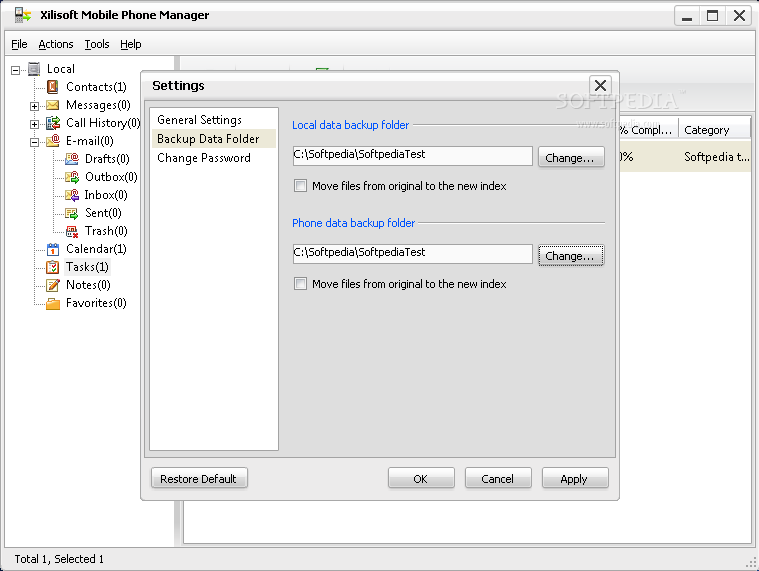Image resolution: width=759 pixels, height=571 pixels.
Task: Open the Help menu
Action: tap(131, 44)
